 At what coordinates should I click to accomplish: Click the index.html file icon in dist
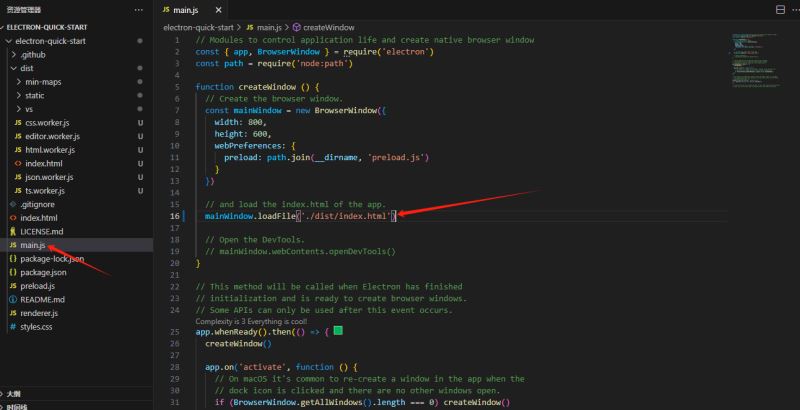[18, 163]
